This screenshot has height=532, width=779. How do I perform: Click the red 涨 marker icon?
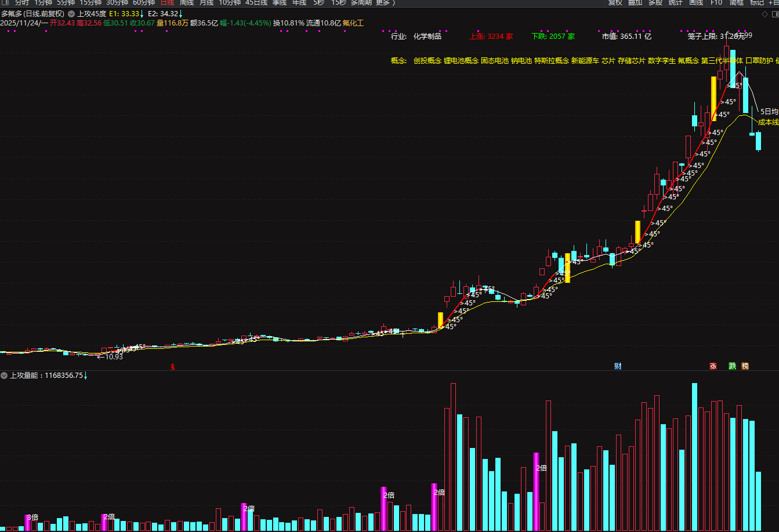[713, 366]
